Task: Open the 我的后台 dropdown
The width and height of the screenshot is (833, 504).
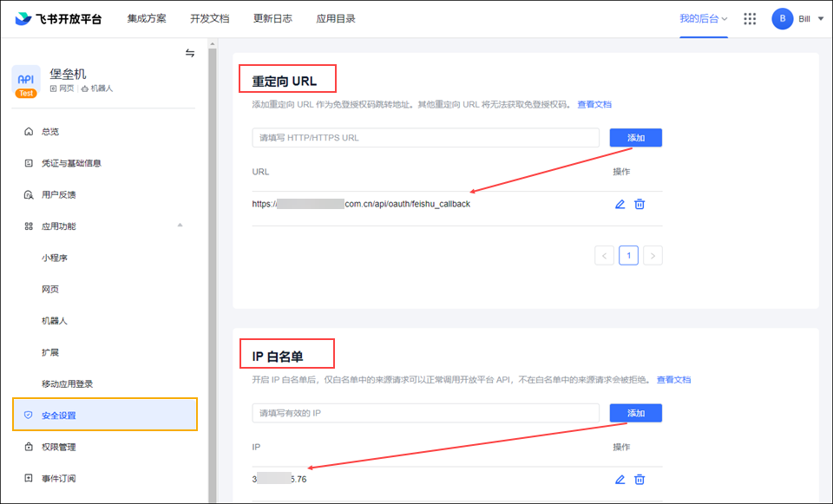Action: point(703,19)
